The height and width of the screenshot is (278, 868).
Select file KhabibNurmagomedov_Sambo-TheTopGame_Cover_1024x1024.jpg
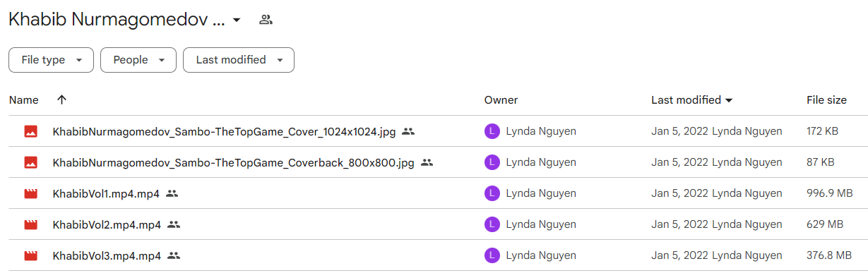coord(224,131)
